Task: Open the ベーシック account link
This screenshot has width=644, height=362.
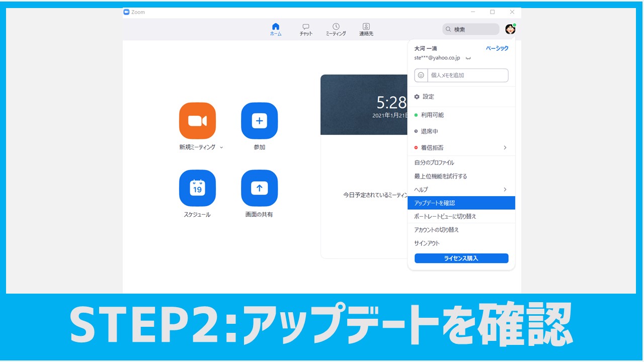Action: point(497,48)
